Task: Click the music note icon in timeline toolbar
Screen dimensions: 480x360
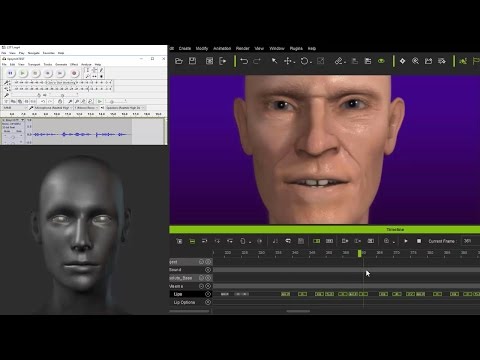Action: pos(275,241)
